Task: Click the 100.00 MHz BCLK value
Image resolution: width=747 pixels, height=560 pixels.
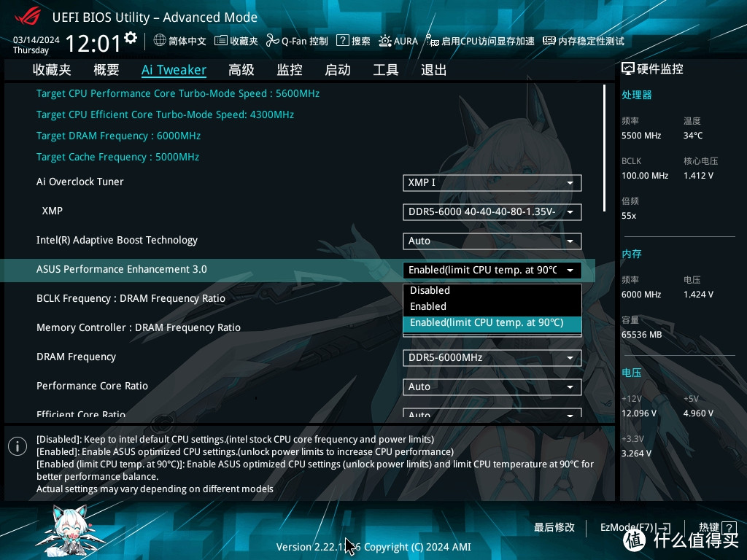Action: [x=645, y=176]
